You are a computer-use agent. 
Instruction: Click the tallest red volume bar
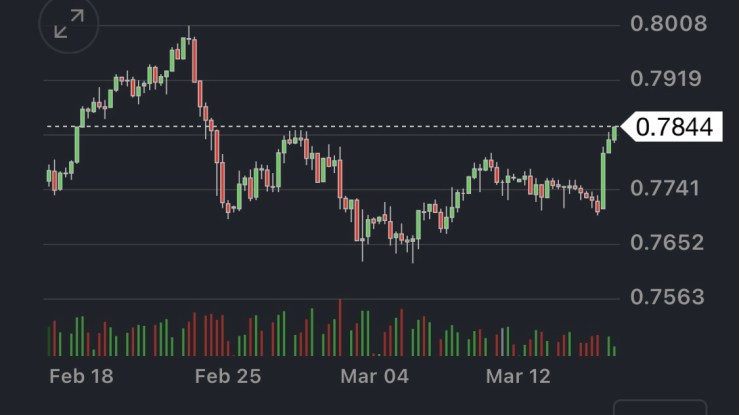[340, 327]
